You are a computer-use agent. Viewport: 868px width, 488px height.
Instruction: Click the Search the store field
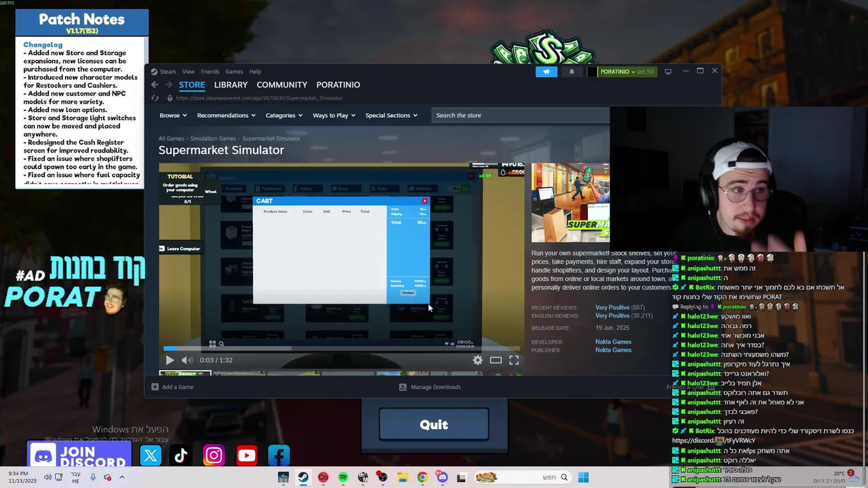(519, 115)
